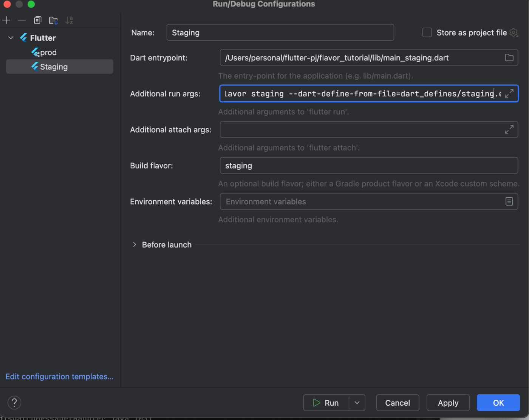Screen dimensions: 529x420
Task: Enable Store as project file
Action: pos(427,33)
